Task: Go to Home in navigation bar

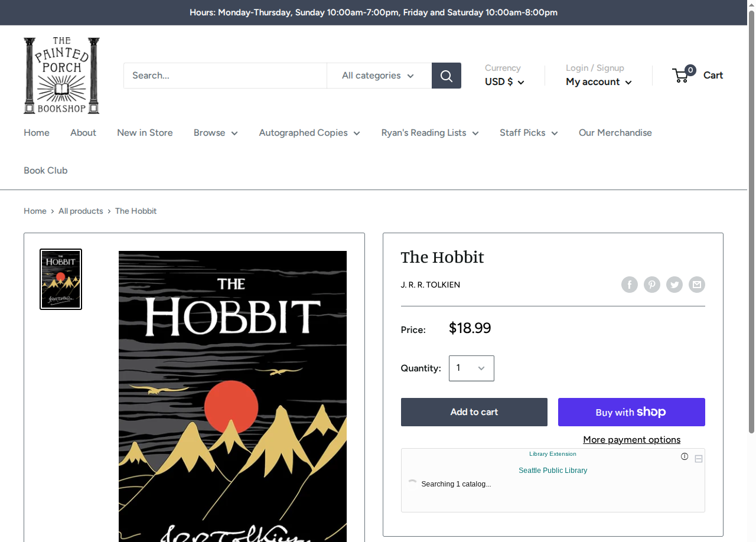Action: 37,133
